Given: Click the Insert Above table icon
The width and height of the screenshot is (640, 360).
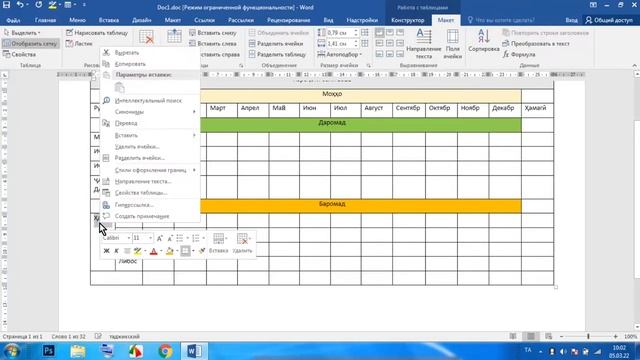Looking at the screenshot, I should [x=174, y=36].
